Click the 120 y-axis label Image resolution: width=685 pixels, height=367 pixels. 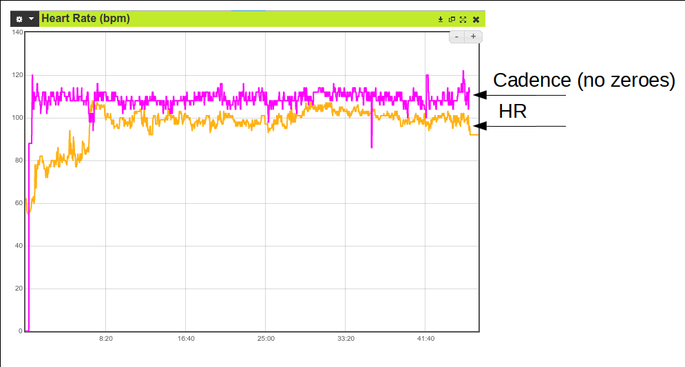tap(17, 75)
